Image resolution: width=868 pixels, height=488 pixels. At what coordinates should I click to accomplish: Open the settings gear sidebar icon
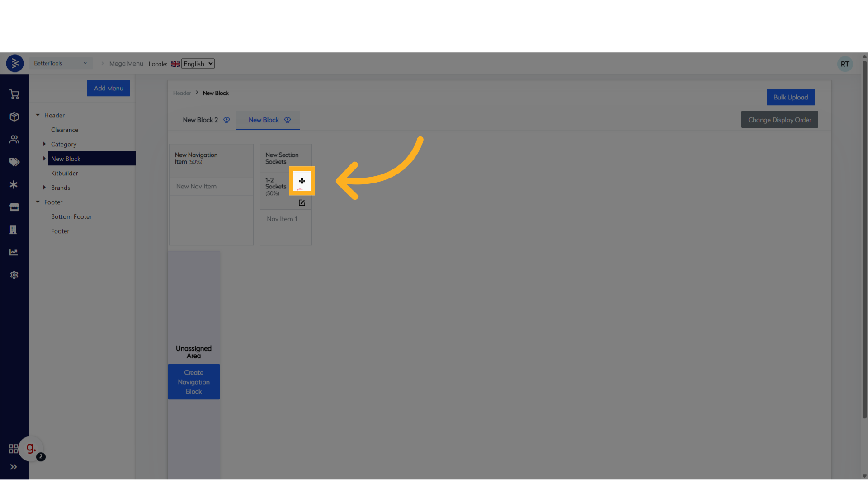click(14, 275)
